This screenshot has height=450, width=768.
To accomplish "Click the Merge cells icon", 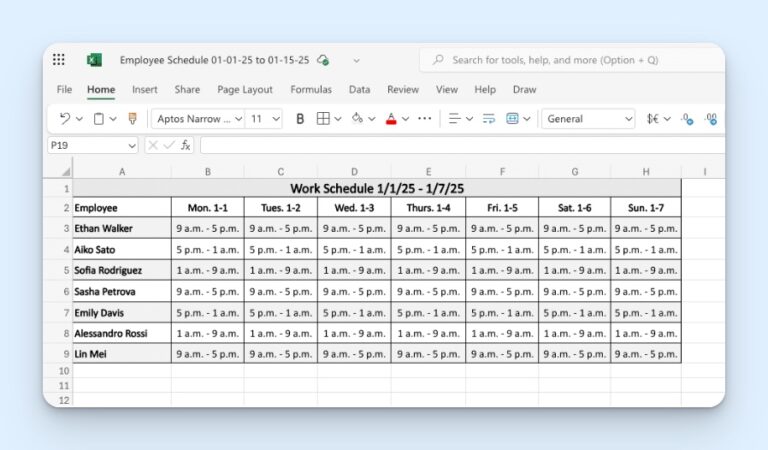I will pyautogui.click(x=512, y=118).
